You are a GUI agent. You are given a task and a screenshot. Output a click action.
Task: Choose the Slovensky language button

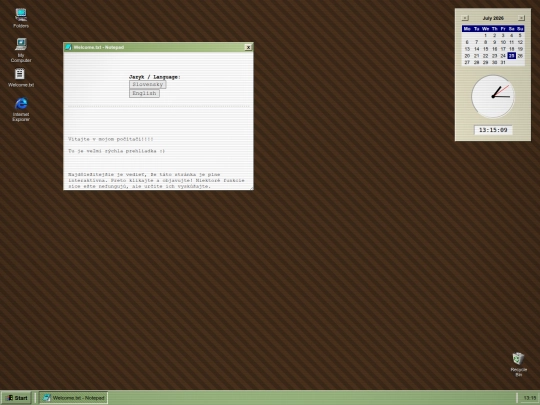(148, 84)
